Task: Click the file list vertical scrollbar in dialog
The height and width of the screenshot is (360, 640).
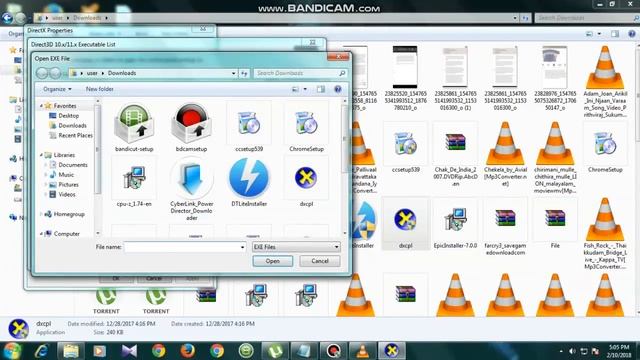Action: click(x=345, y=167)
